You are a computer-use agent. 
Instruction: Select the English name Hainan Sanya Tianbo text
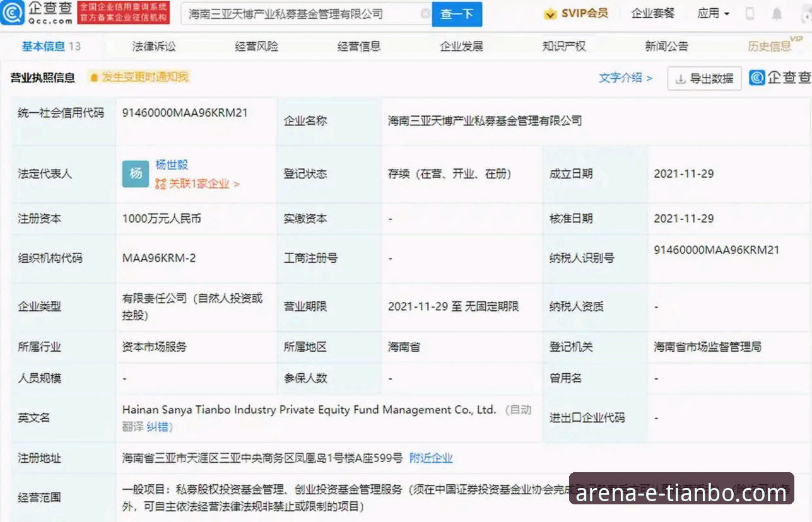pyautogui.click(x=309, y=410)
